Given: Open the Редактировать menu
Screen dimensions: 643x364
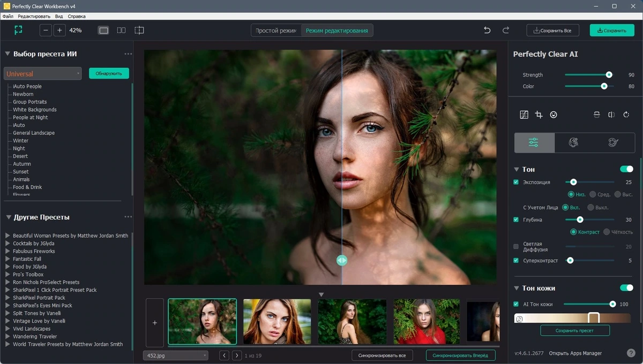Looking at the screenshot, I should (x=34, y=16).
